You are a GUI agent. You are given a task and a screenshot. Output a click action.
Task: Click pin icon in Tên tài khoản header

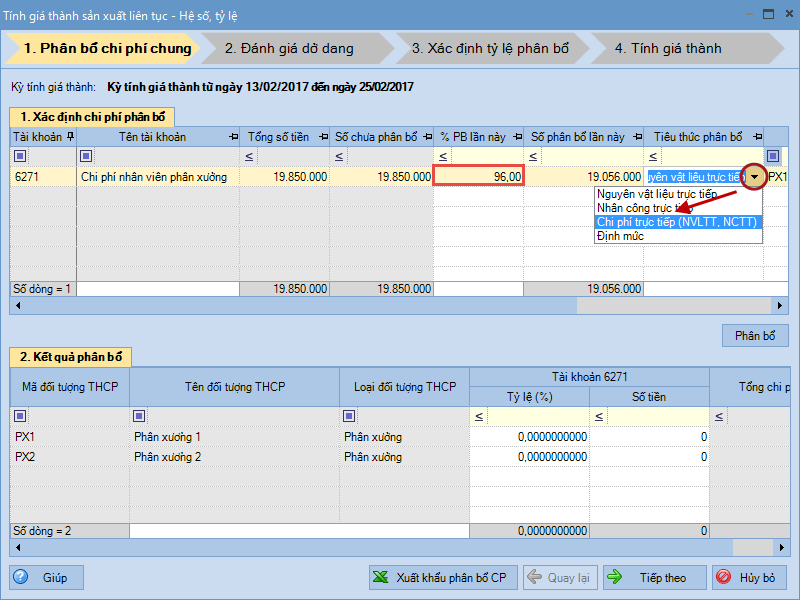[x=232, y=137]
